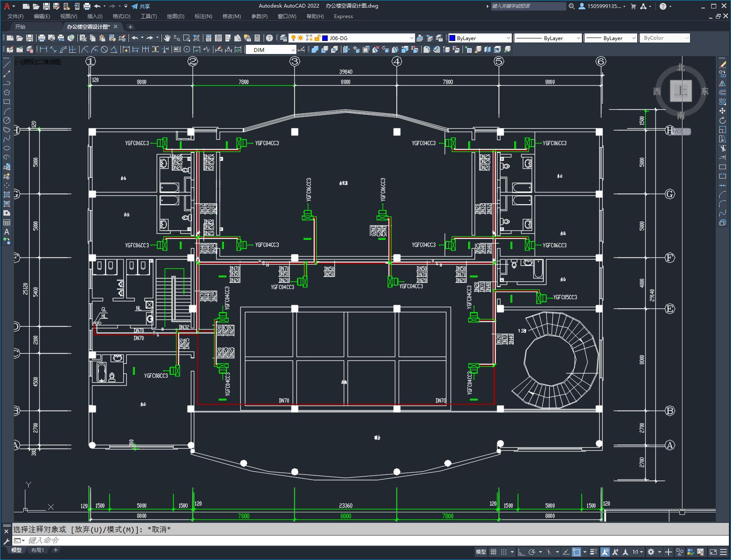The image size is (731, 560).
Task: Click the Linear dimension tool icon
Action: click(43, 49)
